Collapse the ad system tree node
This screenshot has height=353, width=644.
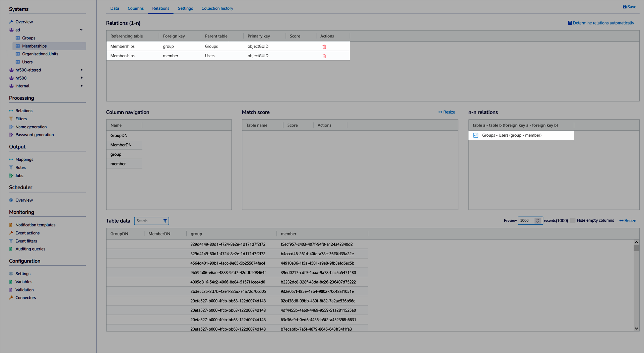(x=81, y=30)
